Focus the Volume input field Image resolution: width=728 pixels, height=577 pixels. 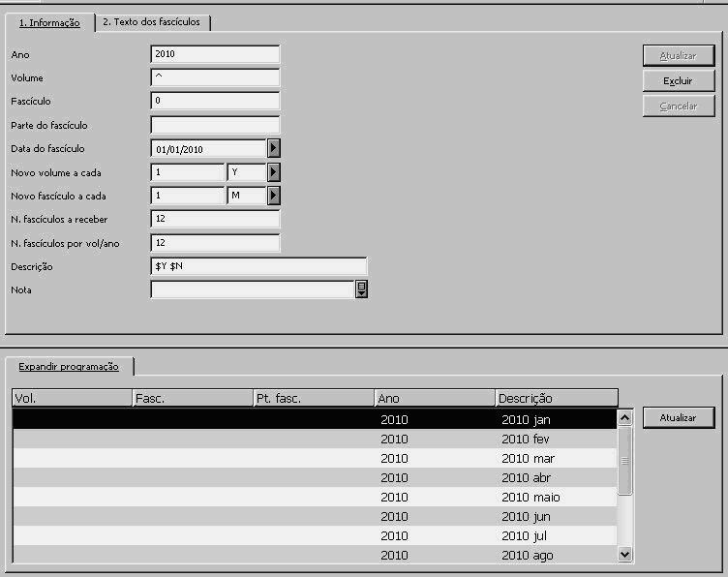[216, 77]
